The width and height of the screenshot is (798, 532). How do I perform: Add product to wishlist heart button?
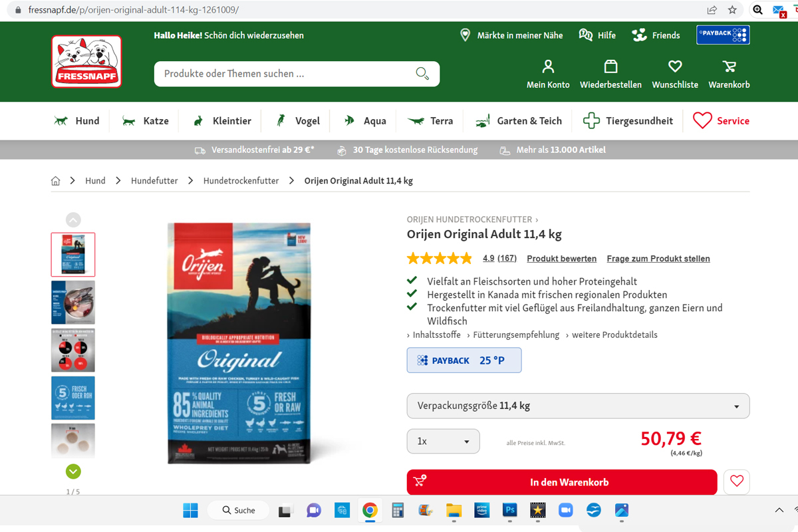point(737,482)
